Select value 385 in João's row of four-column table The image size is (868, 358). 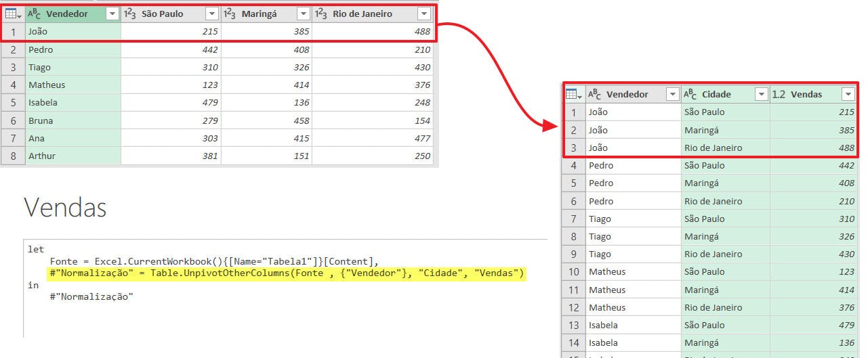coord(266,31)
